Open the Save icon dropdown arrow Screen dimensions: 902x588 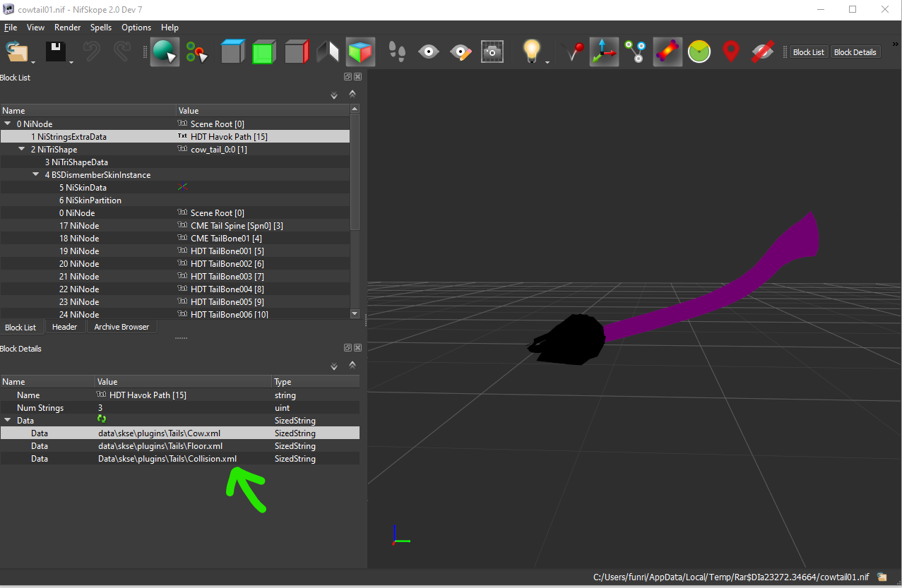tap(72, 62)
